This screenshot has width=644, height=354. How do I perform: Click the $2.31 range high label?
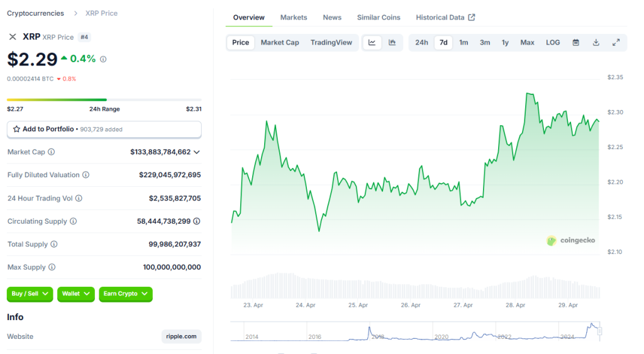(194, 109)
